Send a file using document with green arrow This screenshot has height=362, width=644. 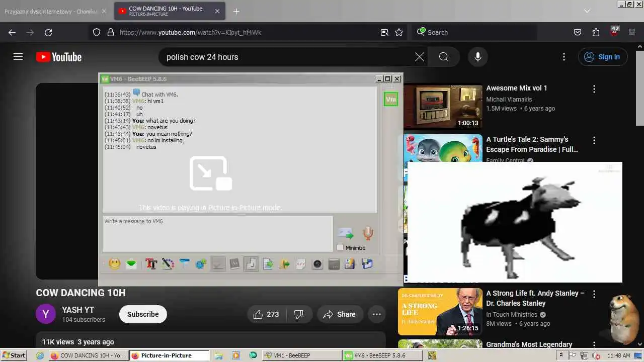point(268,264)
